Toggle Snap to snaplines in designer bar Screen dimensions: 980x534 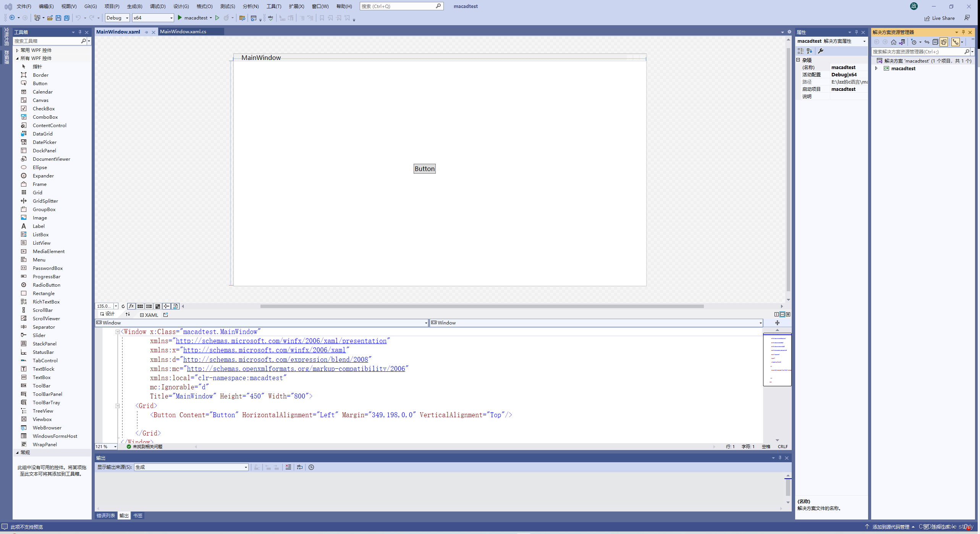pyautogui.click(x=167, y=306)
